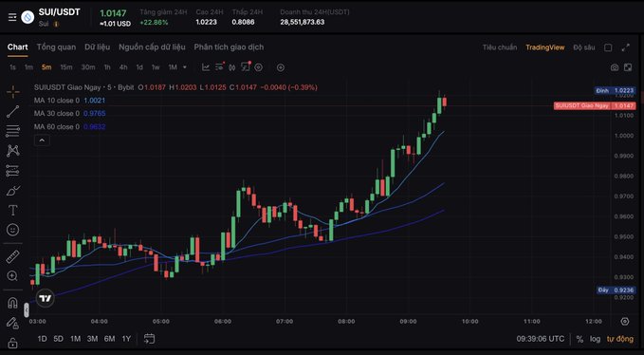
Task: Set bottom date range to 1D
Action: pos(42,339)
